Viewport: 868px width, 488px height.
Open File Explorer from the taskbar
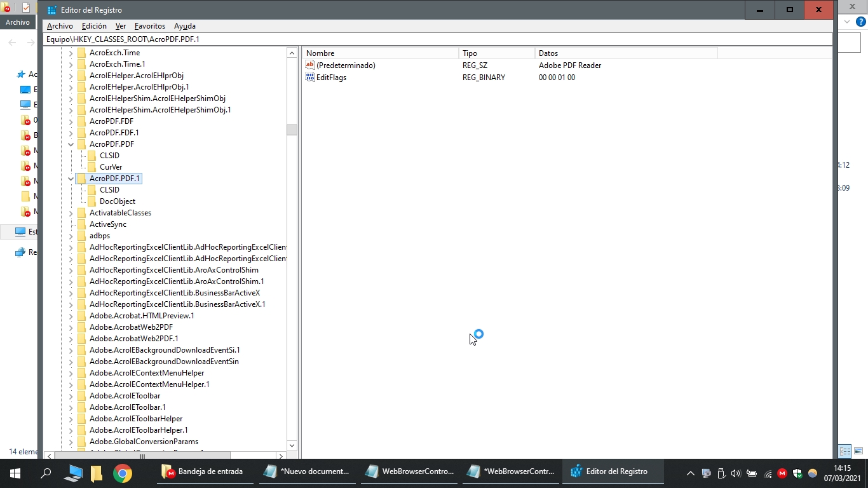[x=97, y=473]
